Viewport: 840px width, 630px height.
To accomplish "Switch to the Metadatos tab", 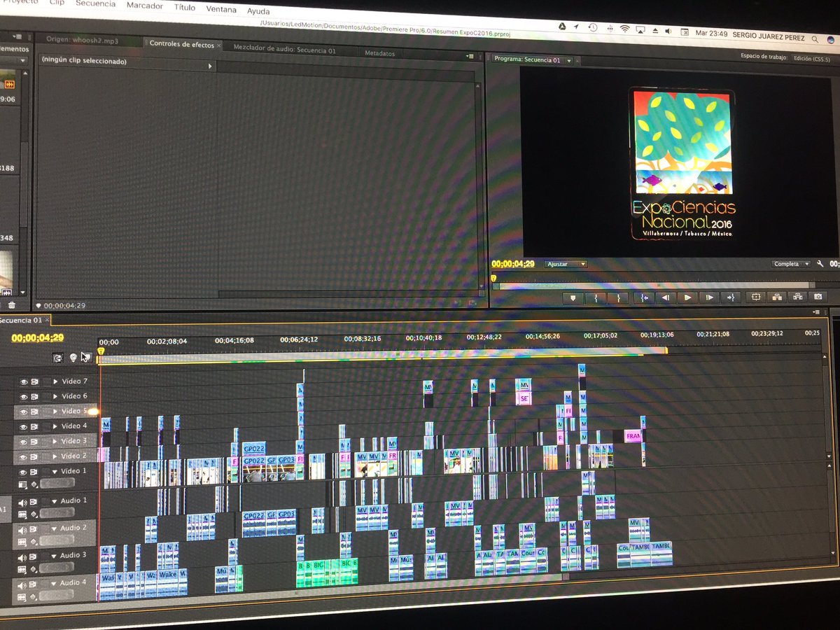I will [379, 53].
